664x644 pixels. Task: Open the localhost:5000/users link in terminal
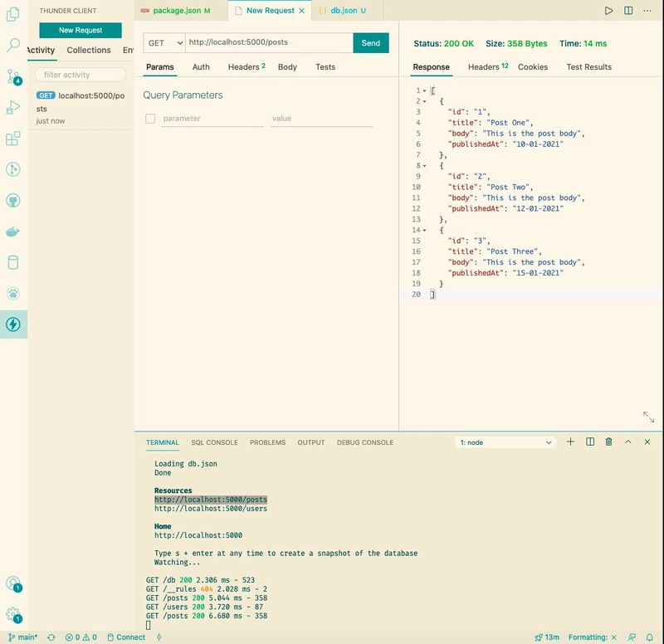click(211, 509)
